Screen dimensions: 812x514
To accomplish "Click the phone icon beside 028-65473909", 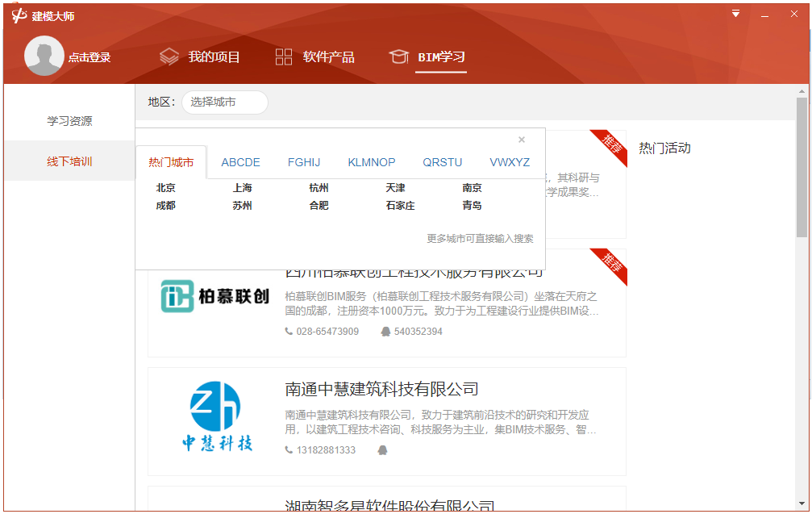I will click(x=289, y=331).
